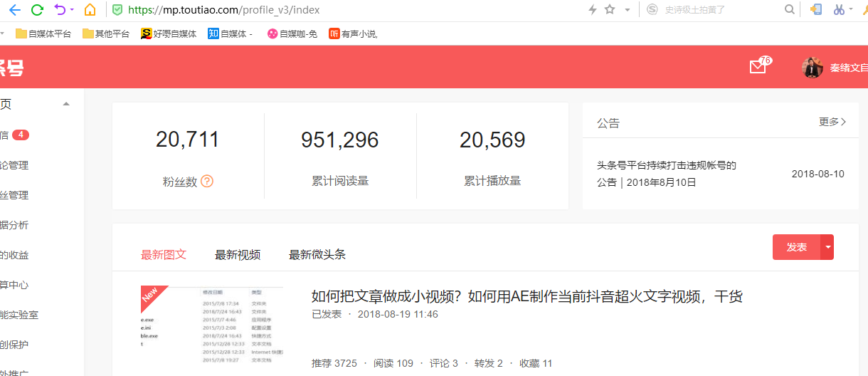This screenshot has width=868, height=376.
Task: Click the scissors screenshot tool icon
Action: (x=839, y=10)
